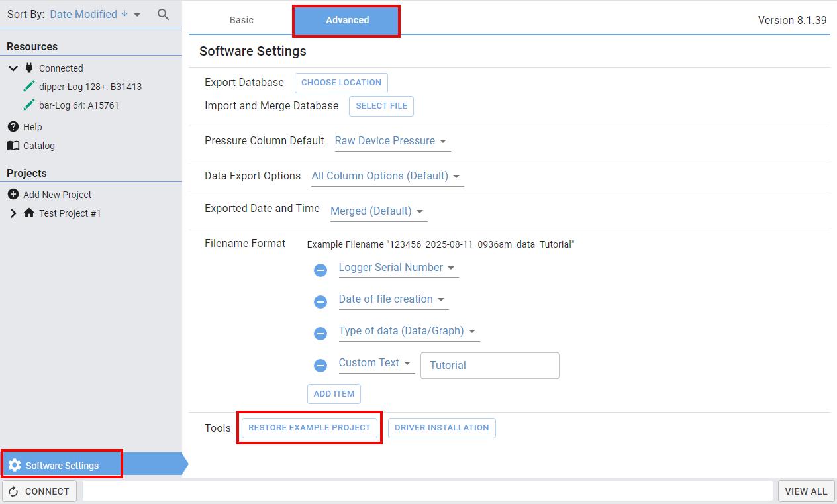Remove the Logger Serial Number filename item
Viewport: 837px width, 504px height.
(x=320, y=270)
